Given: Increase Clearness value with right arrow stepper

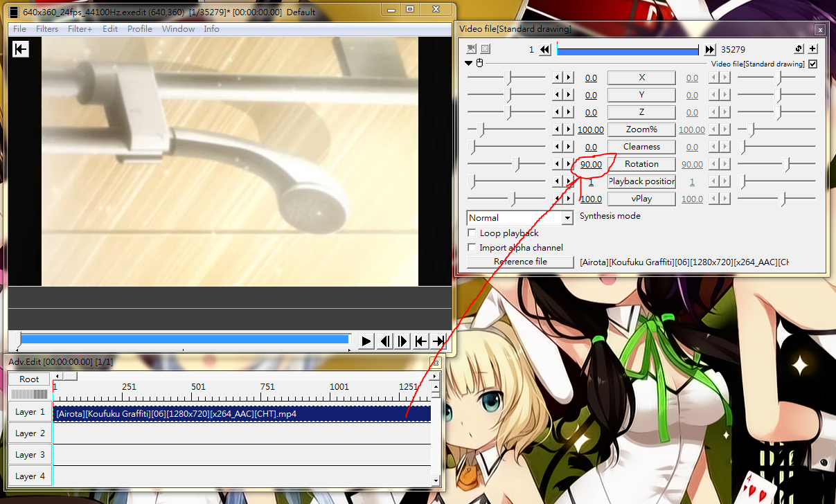Looking at the screenshot, I should [x=569, y=147].
